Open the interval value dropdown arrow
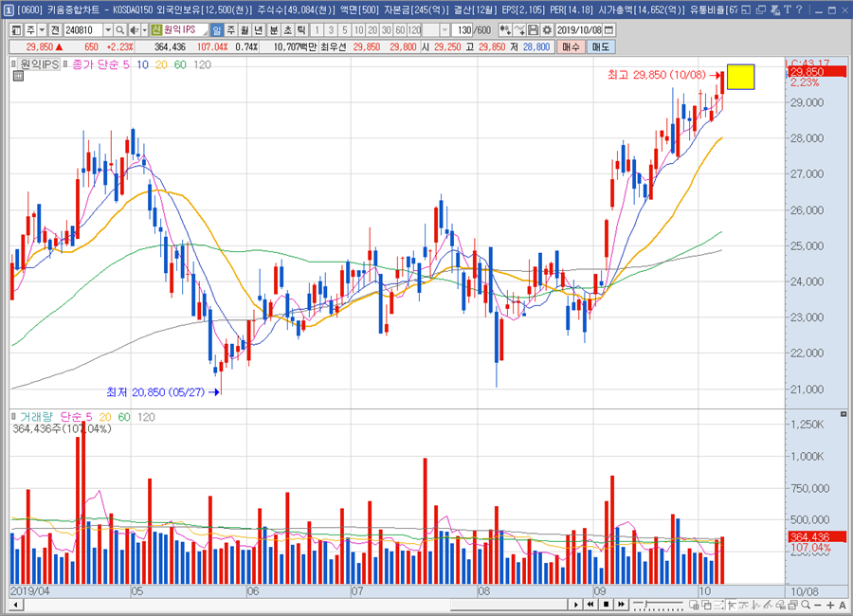 click(x=445, y=30)
